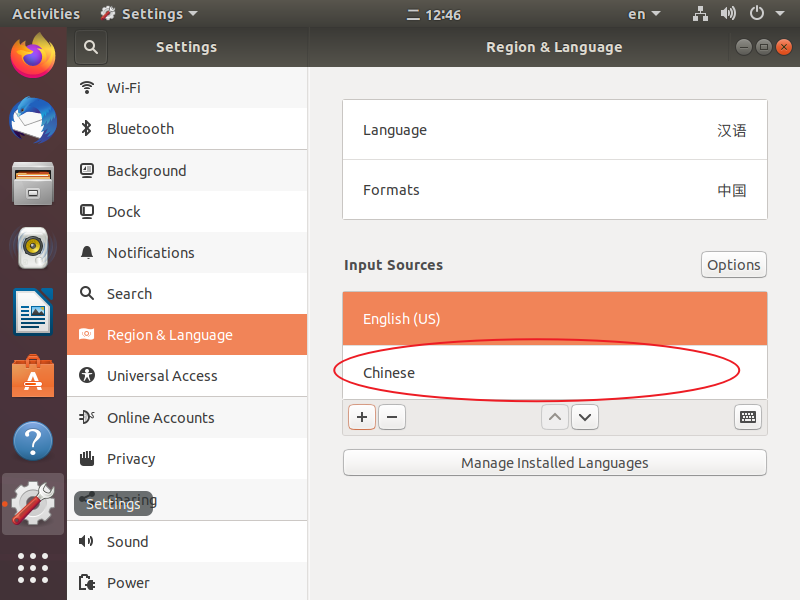The width and height of the screenshot is (800, 600).
Task: Show keyboard layout preview
Action: (748, 417)
